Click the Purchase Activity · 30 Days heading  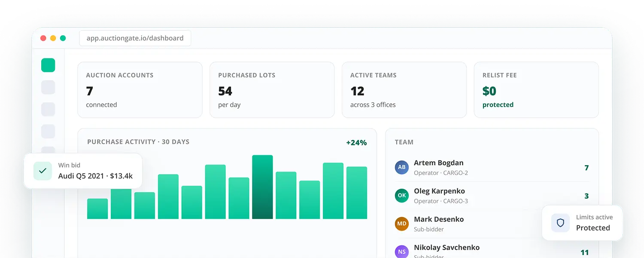(x=138, y=142)
